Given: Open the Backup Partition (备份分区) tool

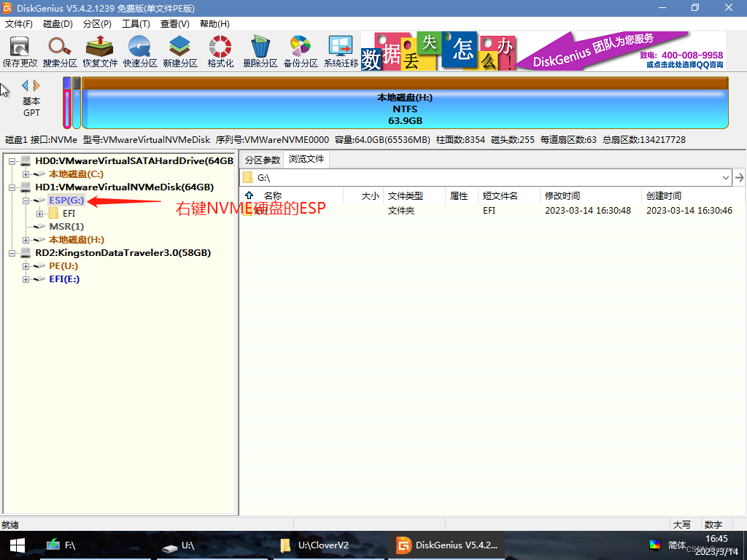Looking at the screenshot, I should [x=301, y=52].
